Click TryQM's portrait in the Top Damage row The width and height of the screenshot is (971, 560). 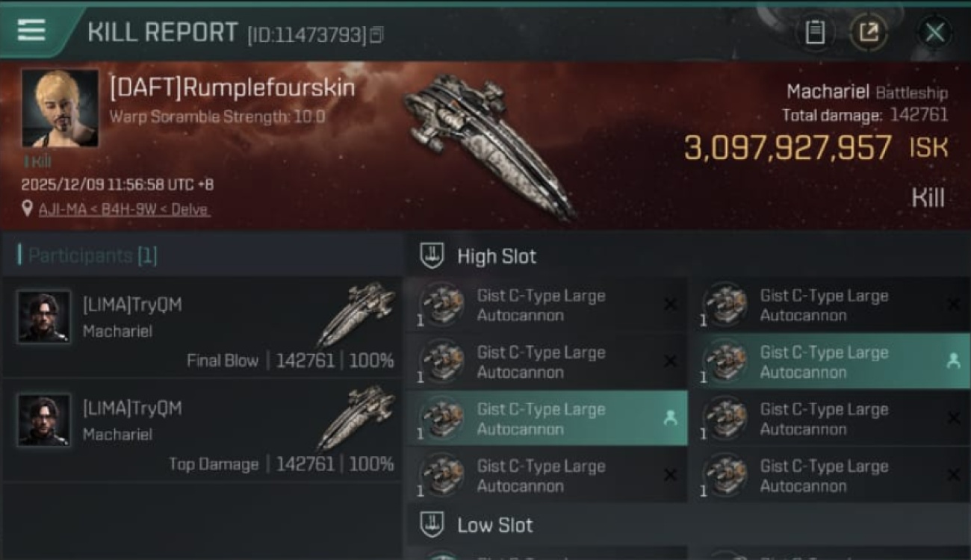pos(44,420)
